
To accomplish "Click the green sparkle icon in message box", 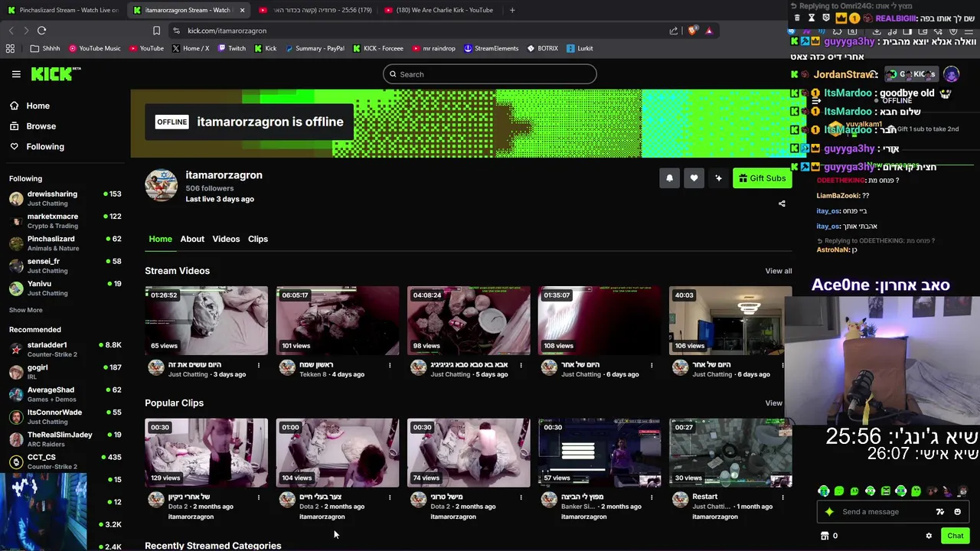I will point(829,512).
